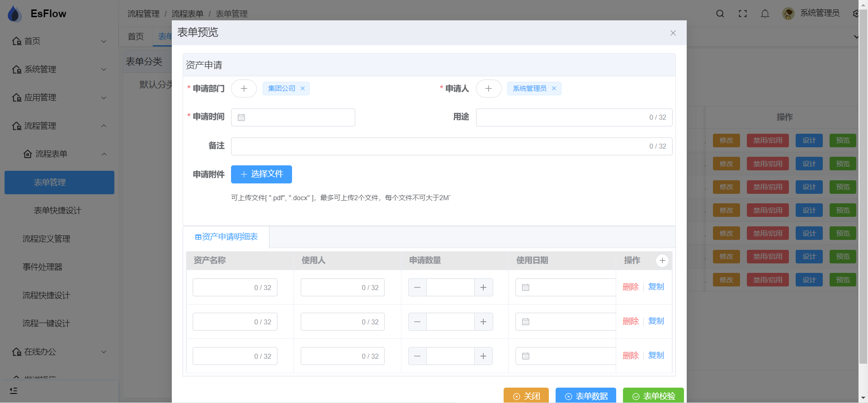Switch to the 首页 page tab

tap(136, 37)
